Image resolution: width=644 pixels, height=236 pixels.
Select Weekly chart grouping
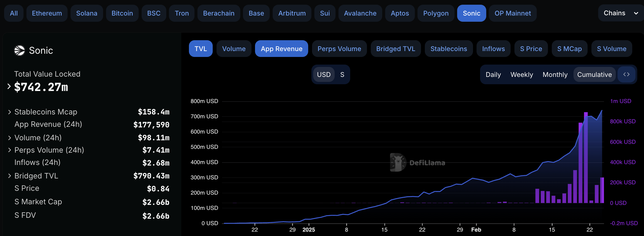pos(522,75)
